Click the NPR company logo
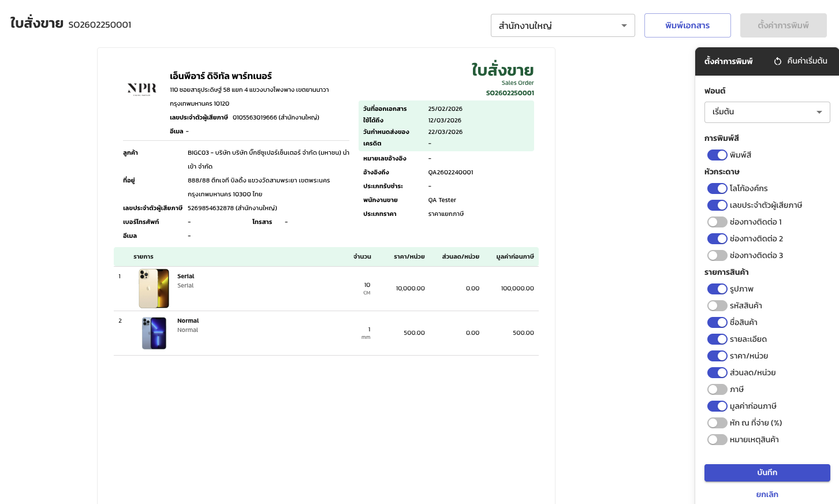 point(142,88)
